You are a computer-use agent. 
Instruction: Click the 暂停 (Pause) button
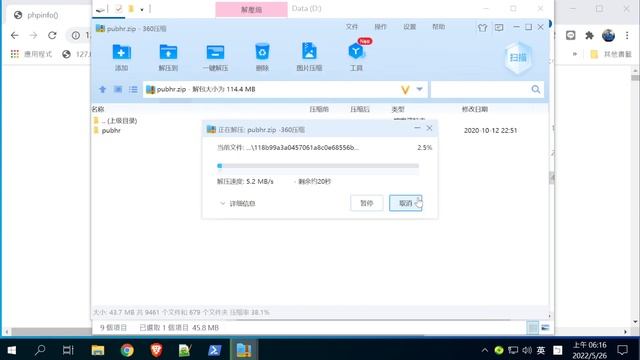367,203
